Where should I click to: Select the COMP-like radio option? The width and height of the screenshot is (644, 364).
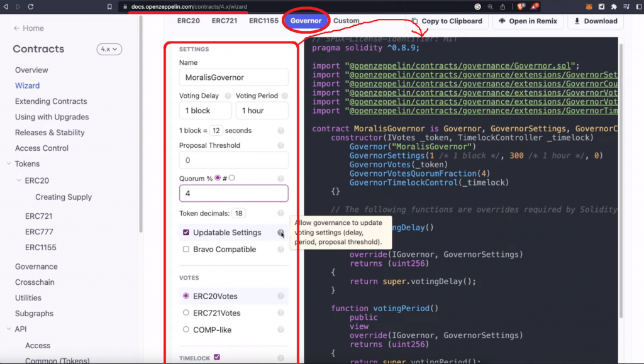point(186,329)
